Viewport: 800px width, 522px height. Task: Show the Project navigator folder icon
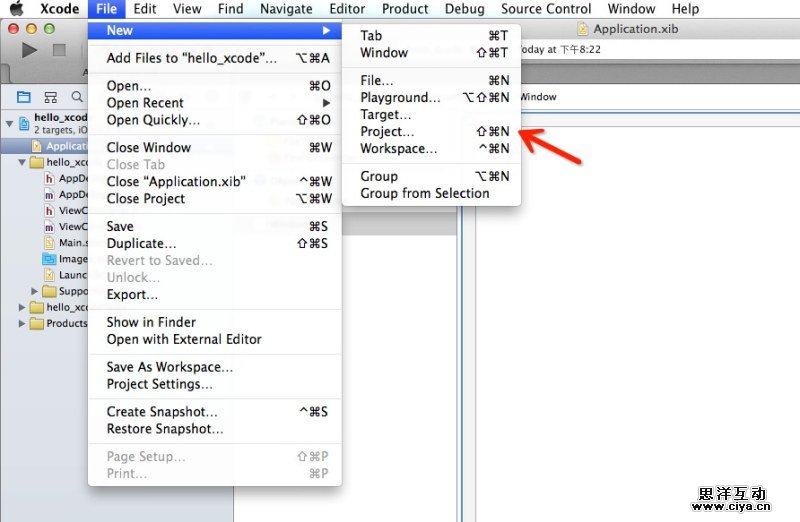pyautogui.click(x=23, y=97)
